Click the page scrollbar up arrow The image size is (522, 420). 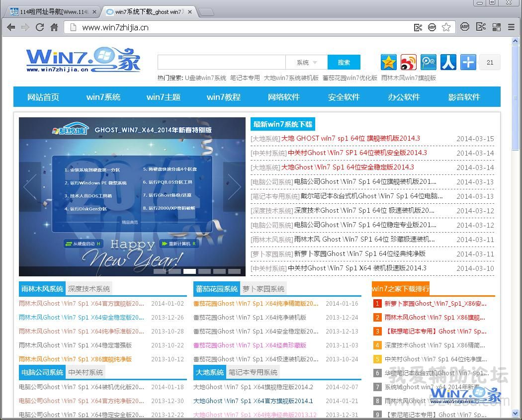pyautogui.click(x=515, y=41)
